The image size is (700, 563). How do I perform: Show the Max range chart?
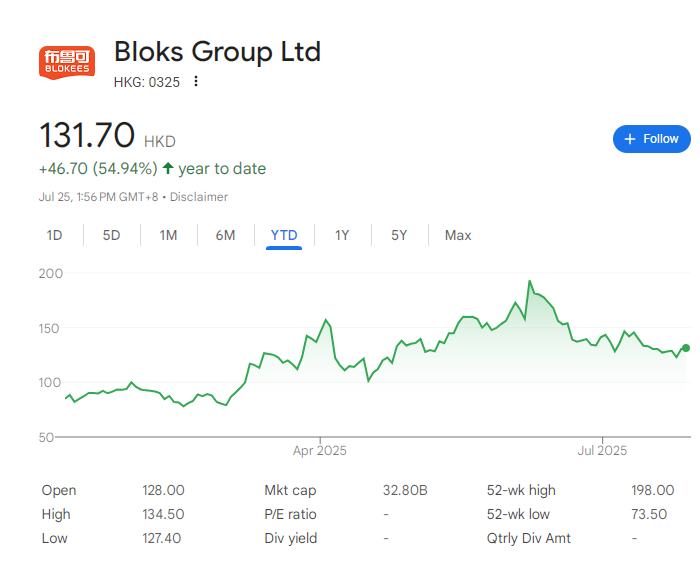(458, 235)
